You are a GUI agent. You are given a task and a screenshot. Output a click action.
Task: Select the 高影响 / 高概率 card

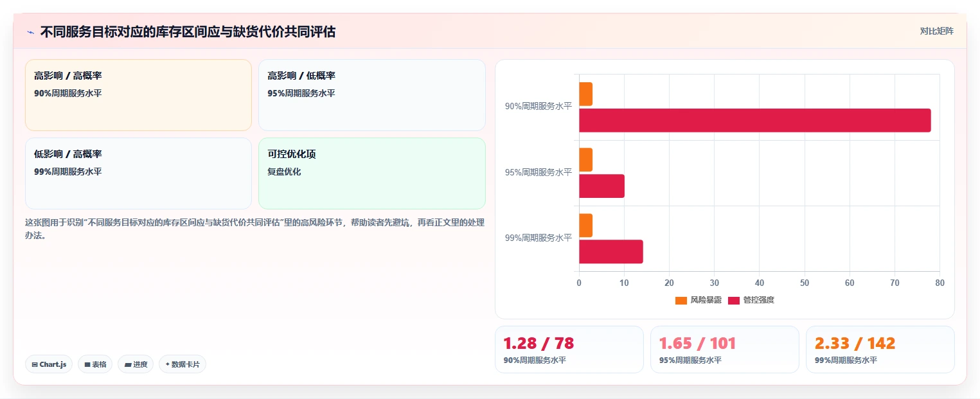coord(138,95)
